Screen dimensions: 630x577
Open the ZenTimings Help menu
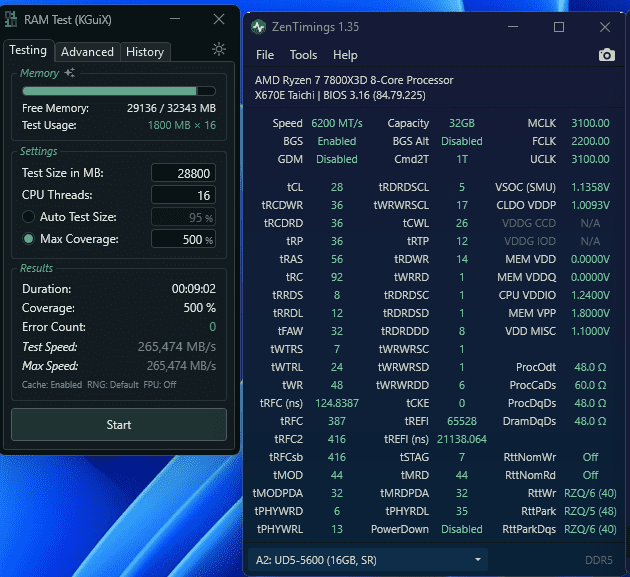(x=345, y=55)
